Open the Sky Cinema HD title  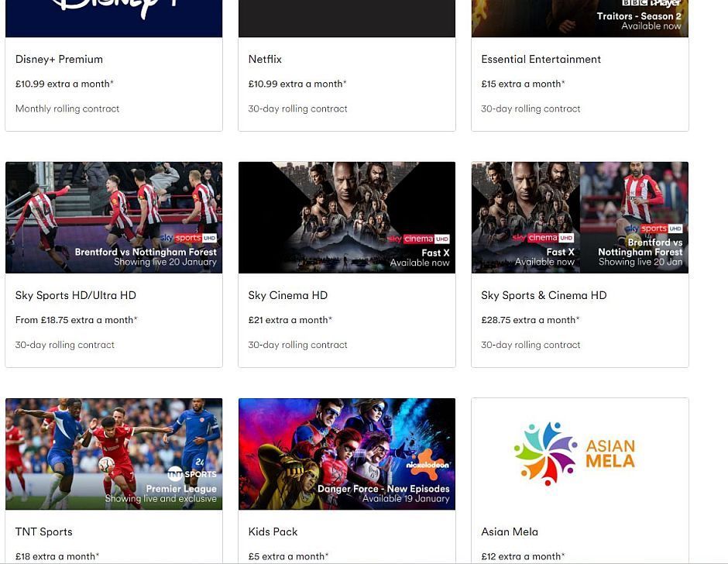288,295
